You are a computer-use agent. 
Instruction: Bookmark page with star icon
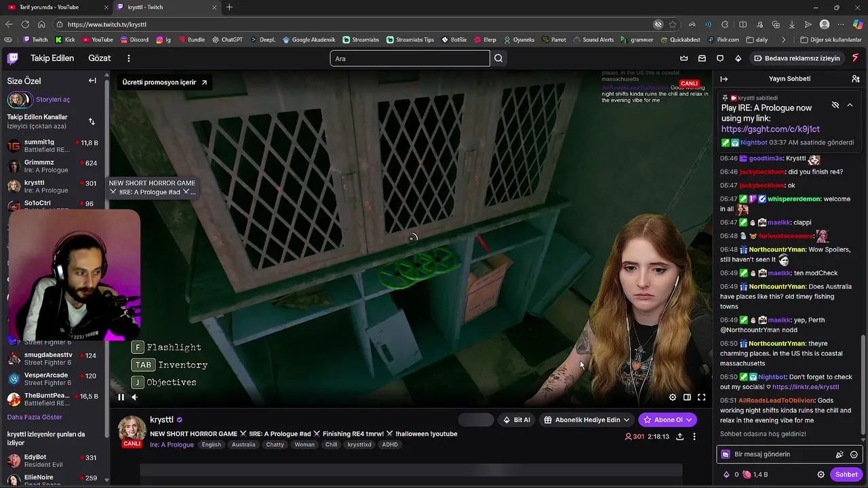(673, 24)
